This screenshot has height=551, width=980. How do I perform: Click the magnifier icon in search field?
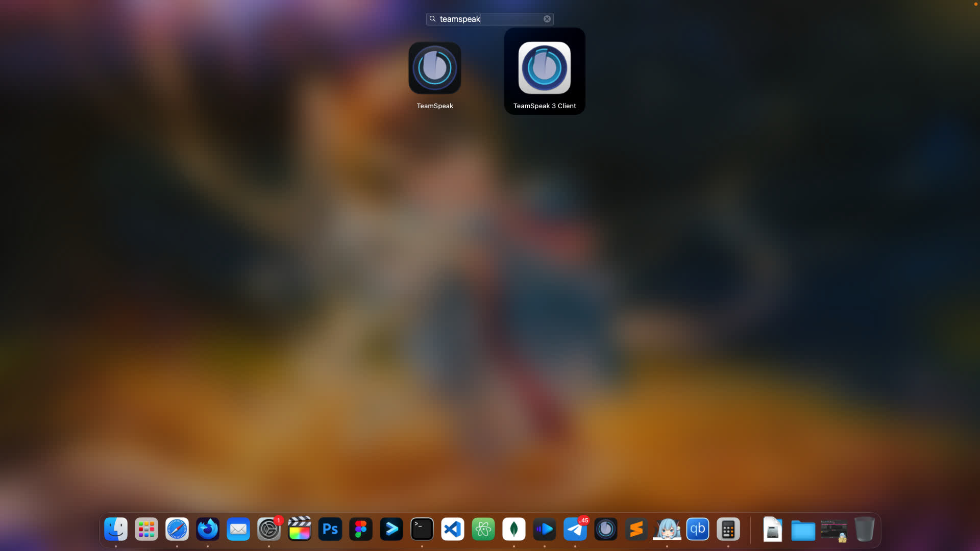(x=433, y=19)
